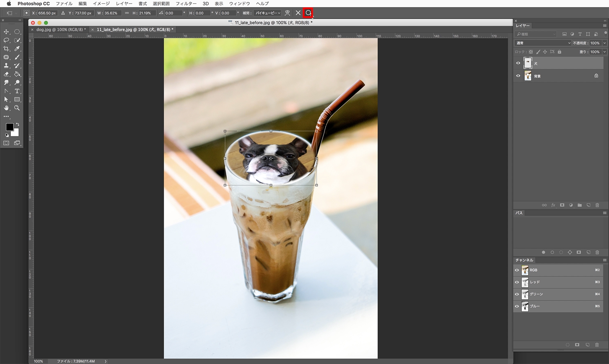Click the X position field
Image resolution: width=609 pixels, height=364 pixels.
[47, 13]
